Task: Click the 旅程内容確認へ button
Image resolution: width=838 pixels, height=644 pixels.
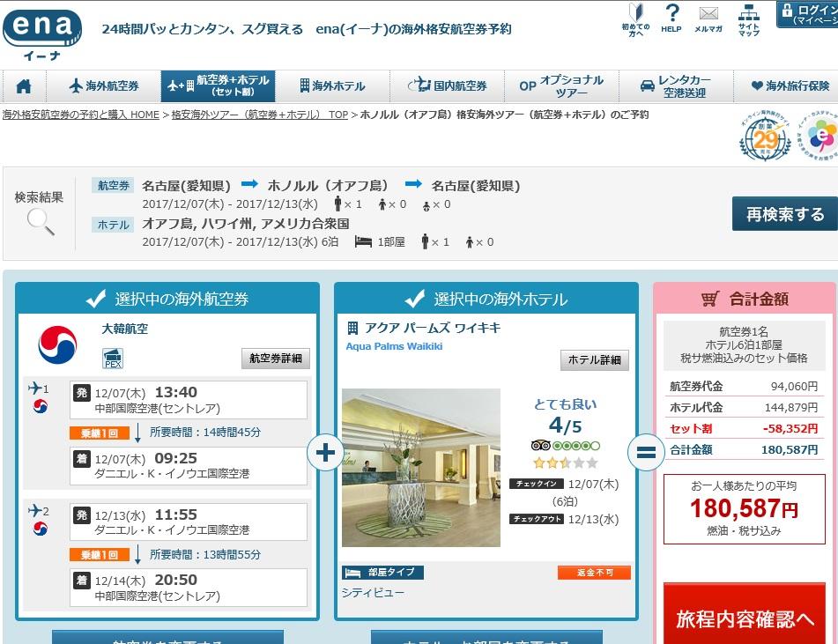Action: (745, 618)
